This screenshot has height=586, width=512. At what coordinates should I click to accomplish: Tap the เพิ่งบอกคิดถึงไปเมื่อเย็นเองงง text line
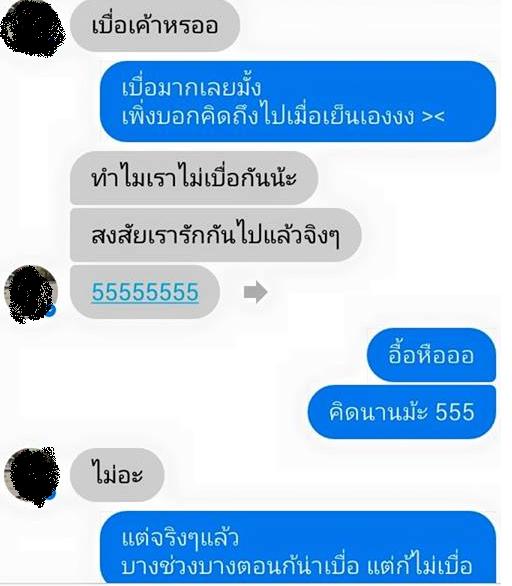(x=268, y=116)
